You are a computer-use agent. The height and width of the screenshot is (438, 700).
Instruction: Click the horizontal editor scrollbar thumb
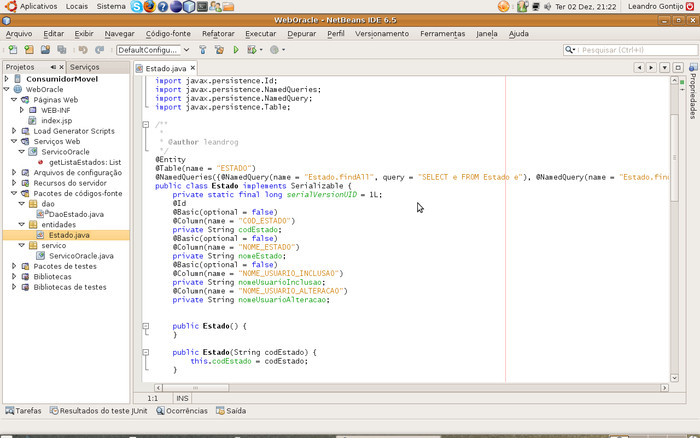pyautogui.click(x=195, y=388)
